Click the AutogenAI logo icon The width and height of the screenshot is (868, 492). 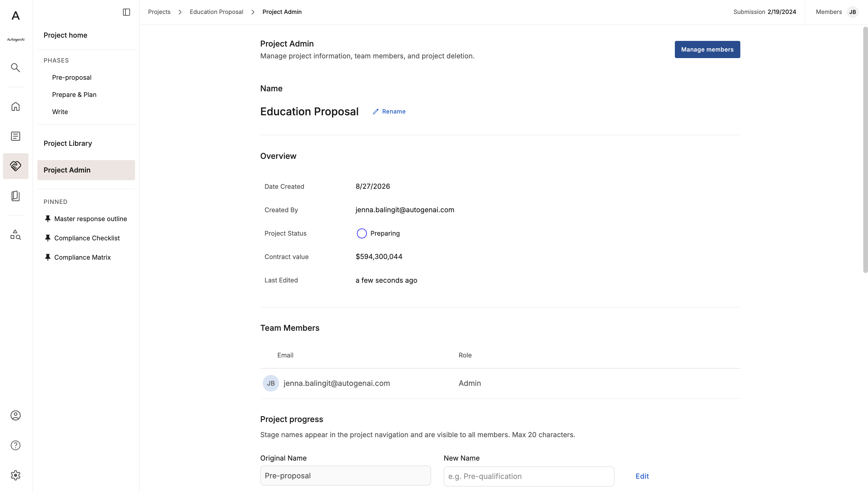pyautogui.click(x=15, y=15)
